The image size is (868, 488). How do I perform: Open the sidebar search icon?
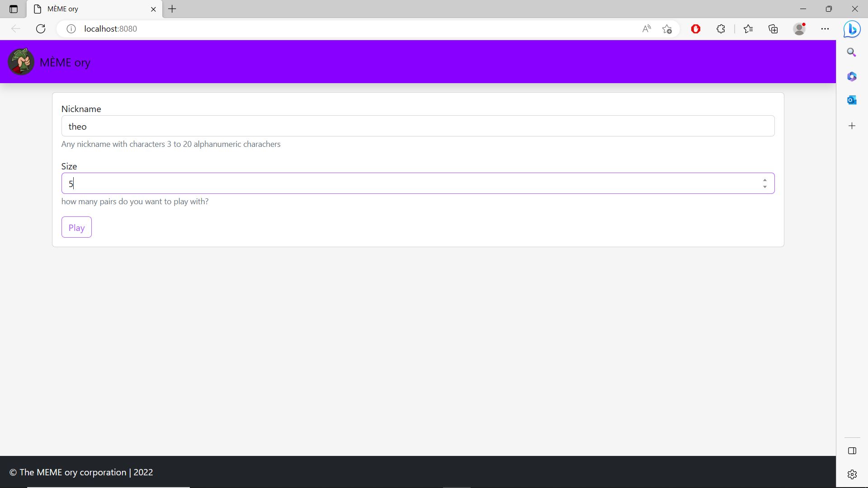852,52
